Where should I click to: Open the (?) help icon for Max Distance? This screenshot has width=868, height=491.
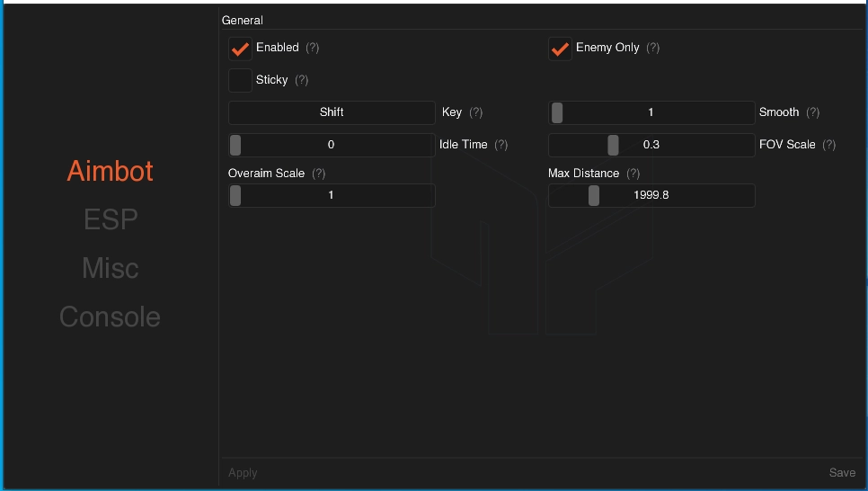point(633,174)
